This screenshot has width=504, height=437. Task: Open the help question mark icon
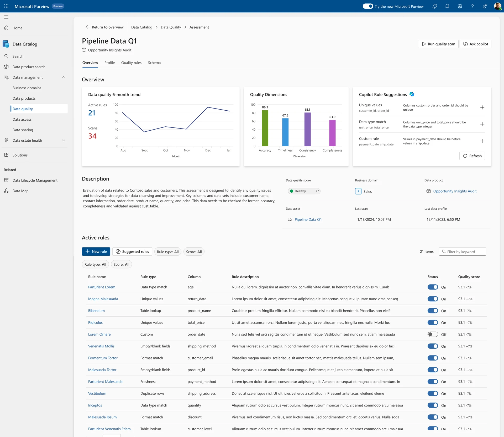[x=472, y=6]
